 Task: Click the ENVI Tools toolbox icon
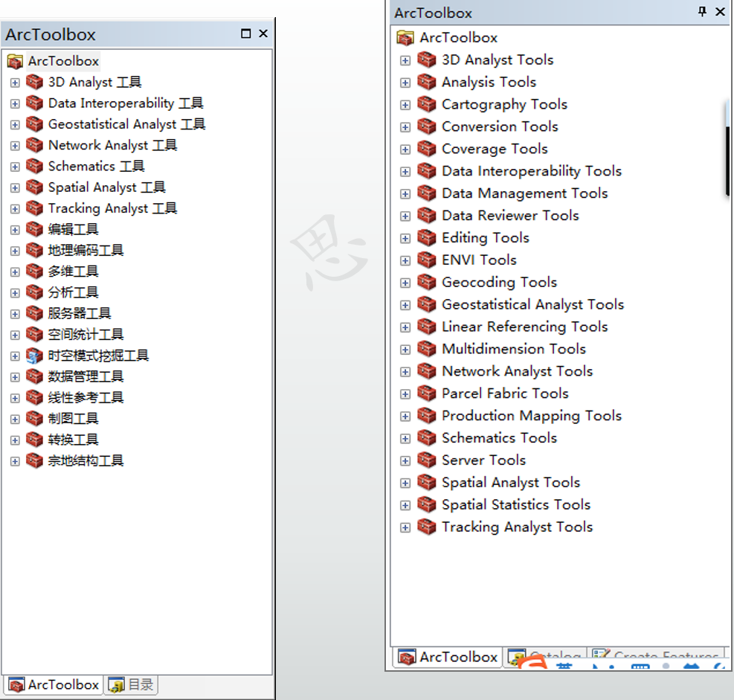coord(426,260)
